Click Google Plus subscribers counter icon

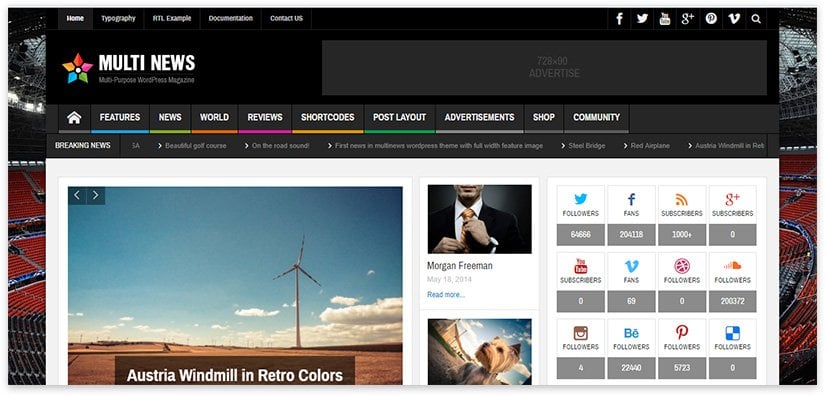pyautogui.click(x=732, y=199)
